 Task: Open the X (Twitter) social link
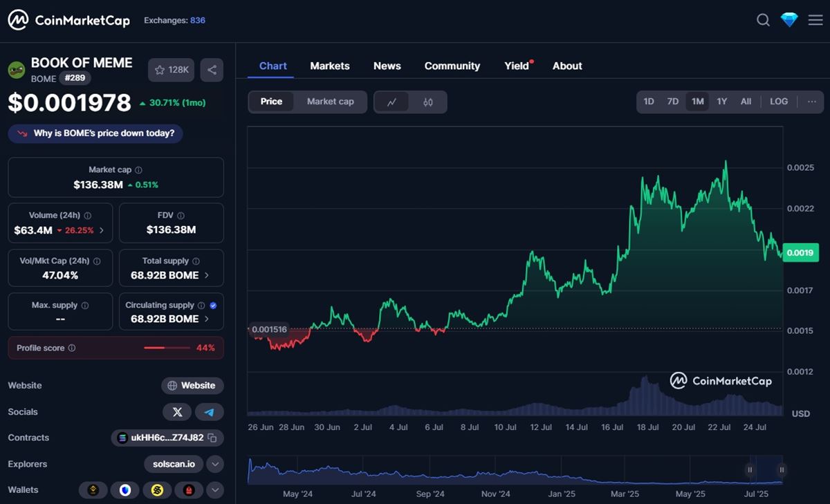[177, 412]
